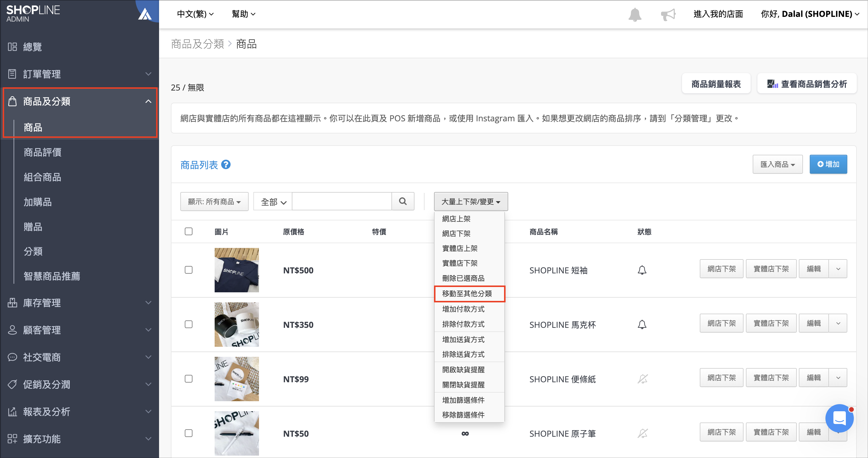Click the 擴充功能 apps grid icon
Screen dimensions: 868x458
12,439
